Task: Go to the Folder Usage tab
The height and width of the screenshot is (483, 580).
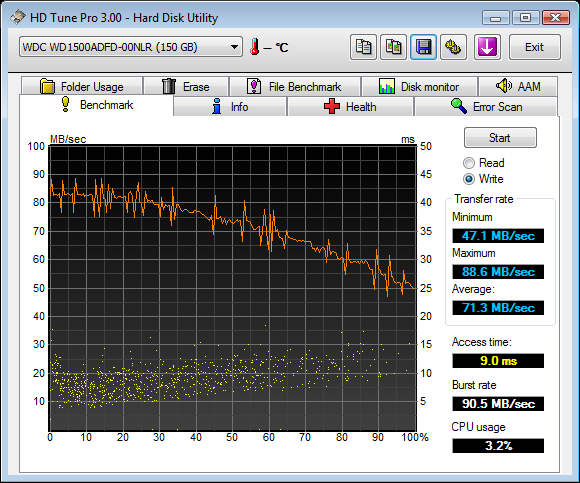Action: click(82, 86)
